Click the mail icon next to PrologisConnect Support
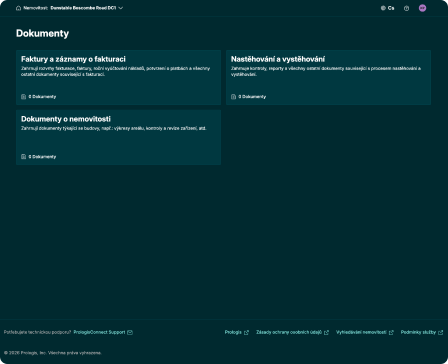 point(130,332)
